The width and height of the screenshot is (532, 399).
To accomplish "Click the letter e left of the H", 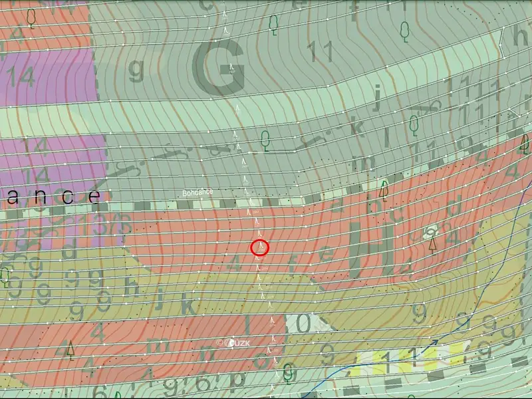I will pos(325,253).
